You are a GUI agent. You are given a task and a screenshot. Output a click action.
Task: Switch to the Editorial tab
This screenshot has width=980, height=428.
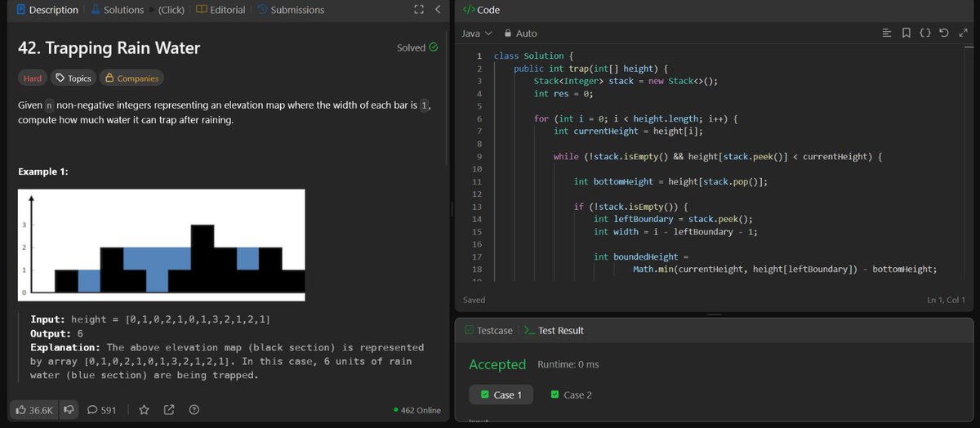tap(220, 10)
